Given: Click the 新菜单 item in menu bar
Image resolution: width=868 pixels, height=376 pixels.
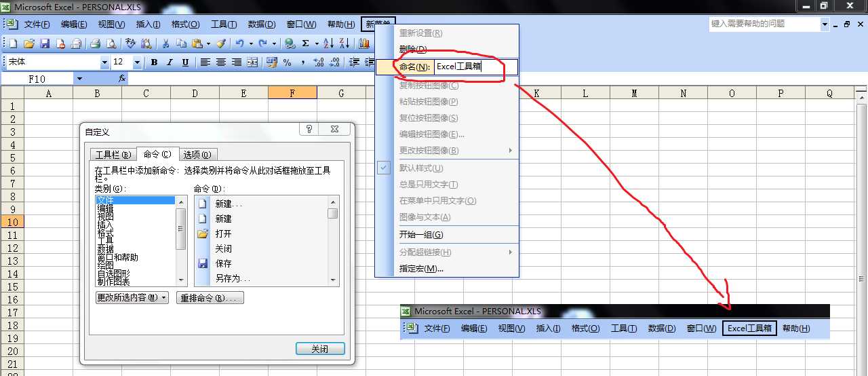Looking at the screenshot, I should [x=378, y=24].
